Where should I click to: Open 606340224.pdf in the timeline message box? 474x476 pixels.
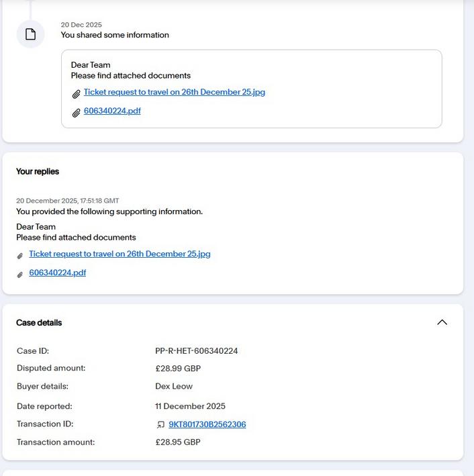[x=112, y=111]
